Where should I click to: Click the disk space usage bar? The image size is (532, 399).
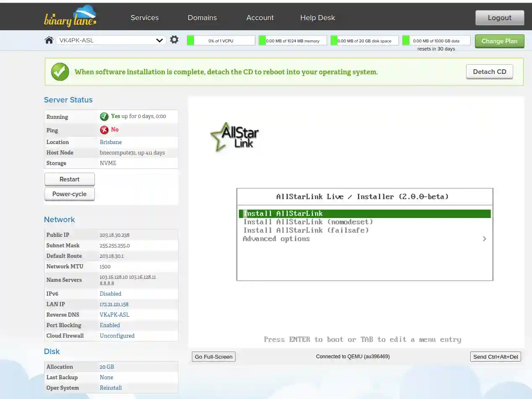pos(364,41)
